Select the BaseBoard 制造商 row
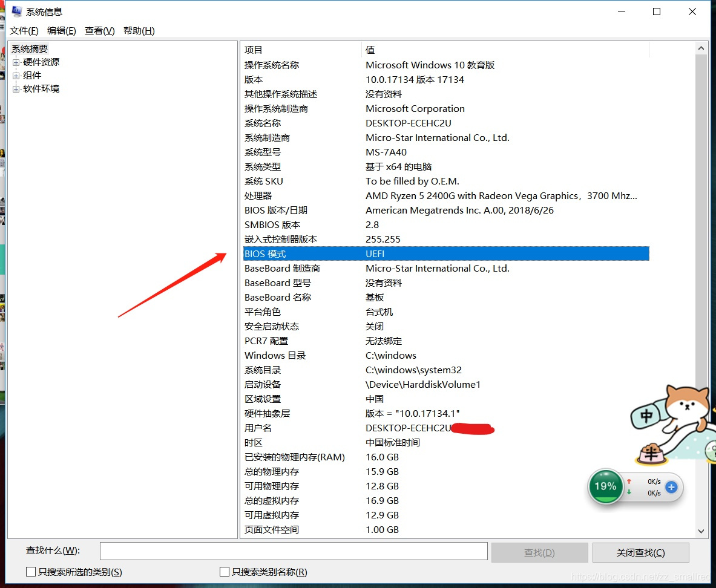 click(x=446, y=269)
